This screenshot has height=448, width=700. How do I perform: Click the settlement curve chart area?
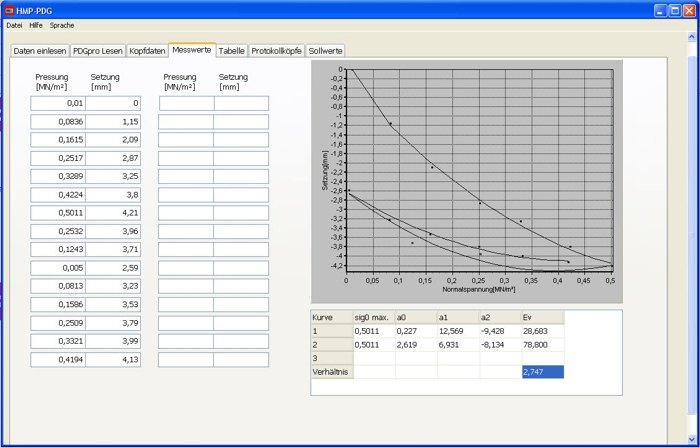click(x=478, y=170)
